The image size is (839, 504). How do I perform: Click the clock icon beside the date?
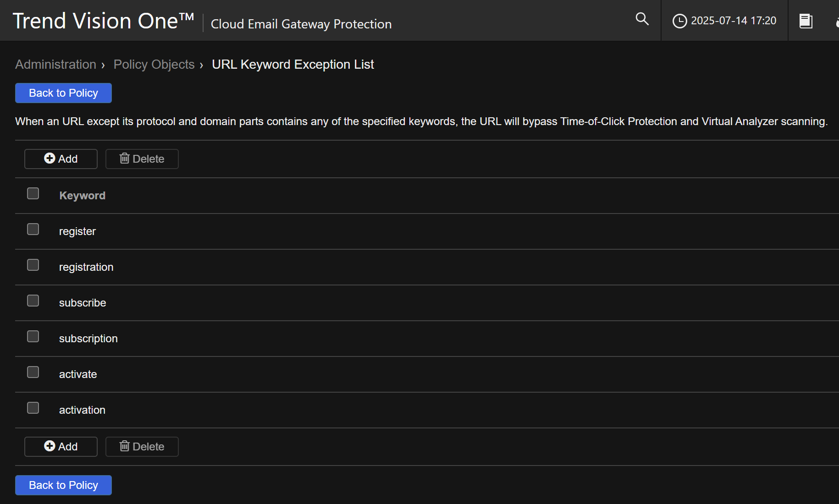(x=679, y=21)
